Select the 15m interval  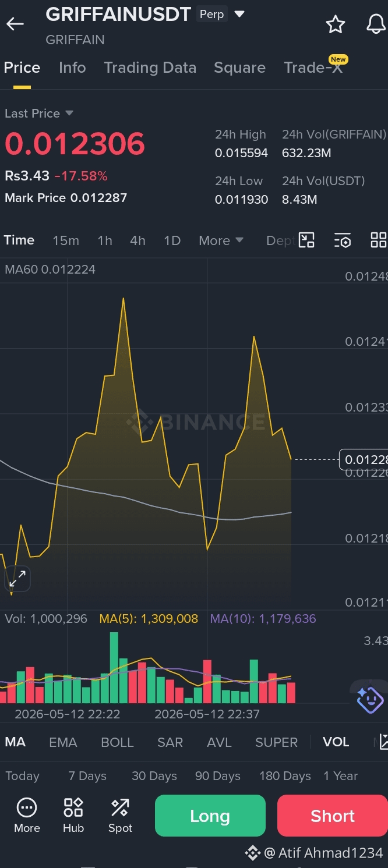coord(66,240)
